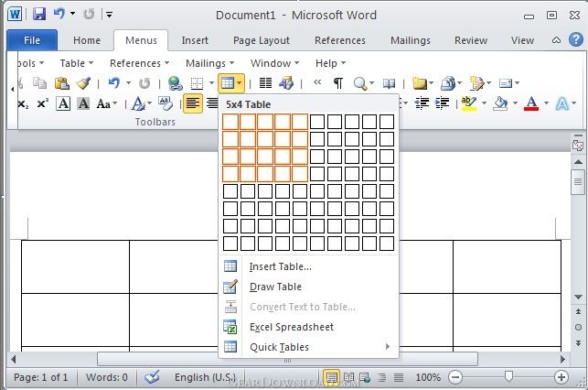Expand the Table menu dropdown
This screenshot has width=588, height=390.
tap(77, 63)
